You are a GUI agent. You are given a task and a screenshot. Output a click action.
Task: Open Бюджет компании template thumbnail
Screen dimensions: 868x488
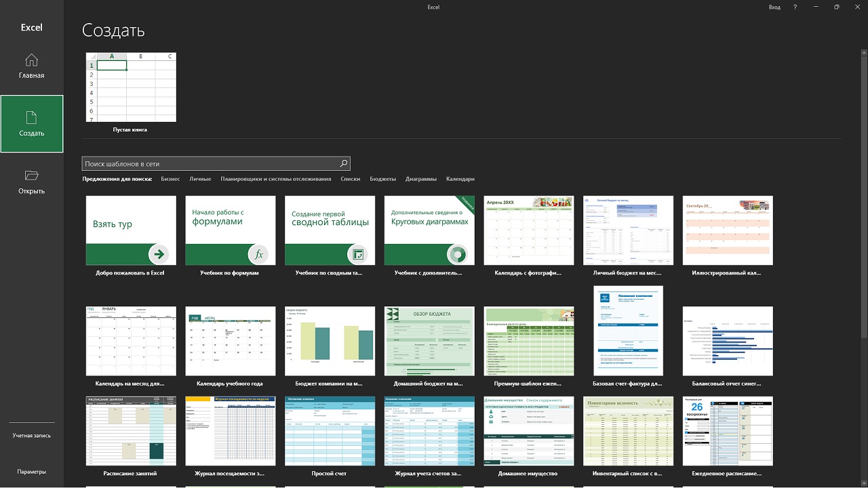(330, 341)
